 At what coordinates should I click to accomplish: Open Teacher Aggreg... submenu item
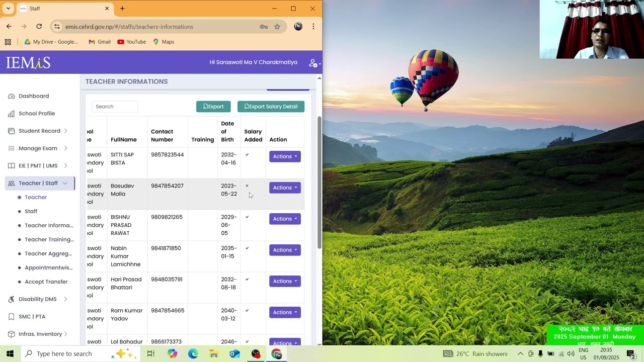coord(48,253)
